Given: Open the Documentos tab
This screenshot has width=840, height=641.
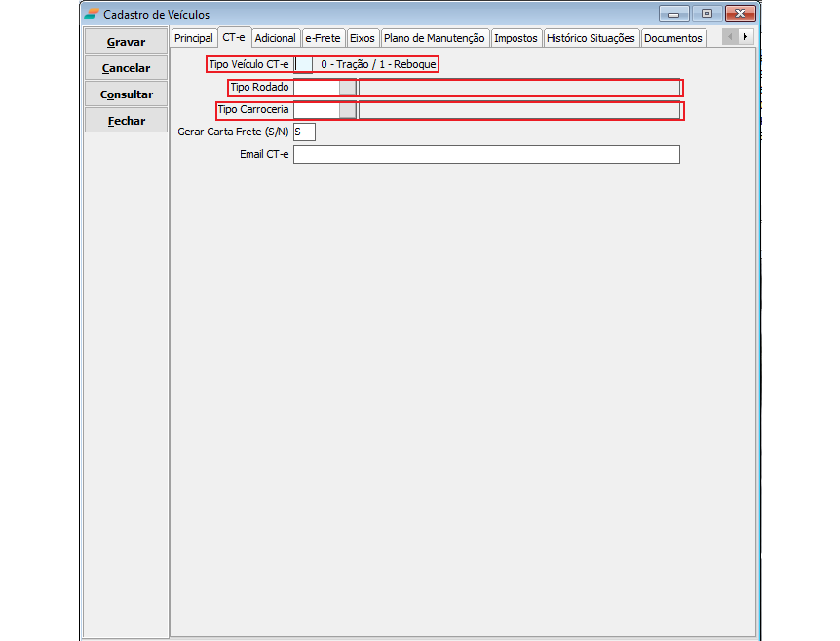Looking at the screenshot, I should pyautogui.click(x=672, y=38).
